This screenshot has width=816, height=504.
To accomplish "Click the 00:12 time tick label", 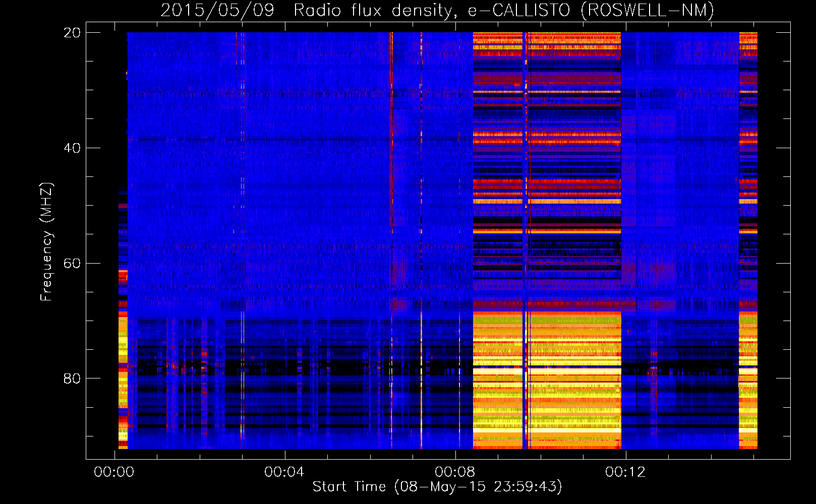I will pyautogui.click(x=625, y=472).
